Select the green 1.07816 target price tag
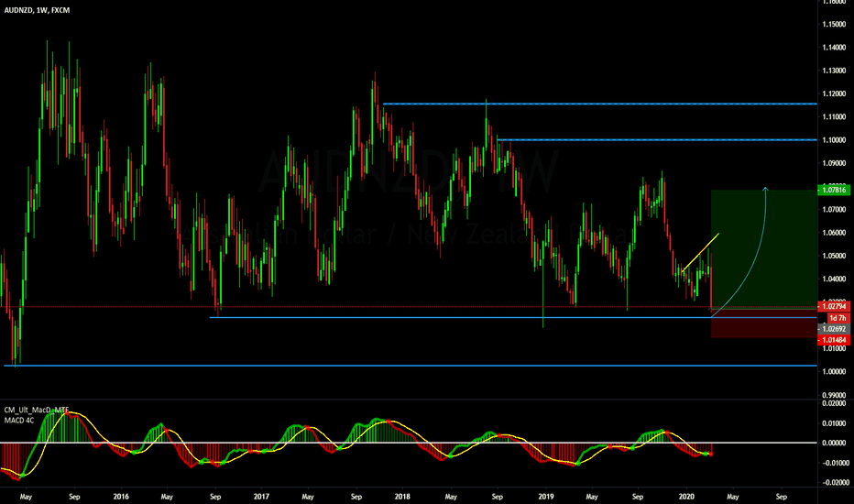The image size is (854, 504). point(834,191)
